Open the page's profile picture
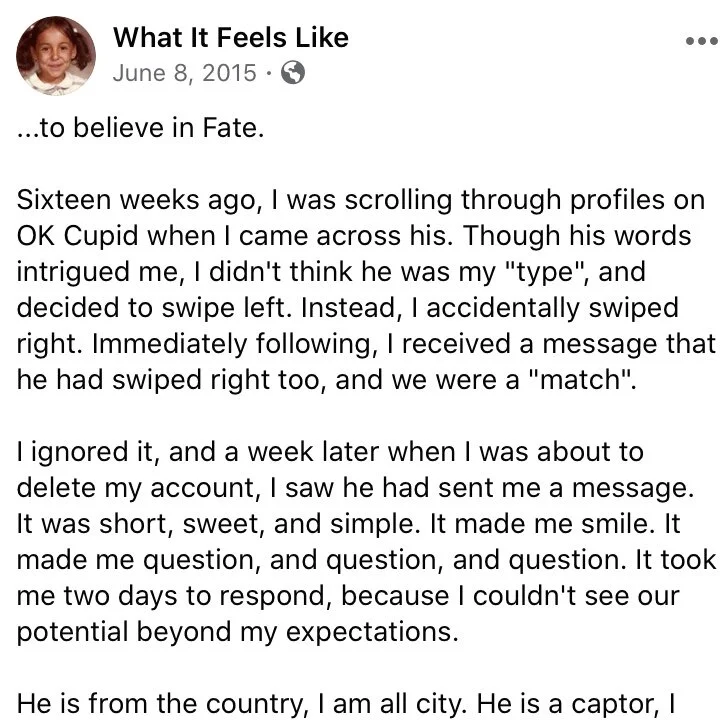 tap(56, 55)
